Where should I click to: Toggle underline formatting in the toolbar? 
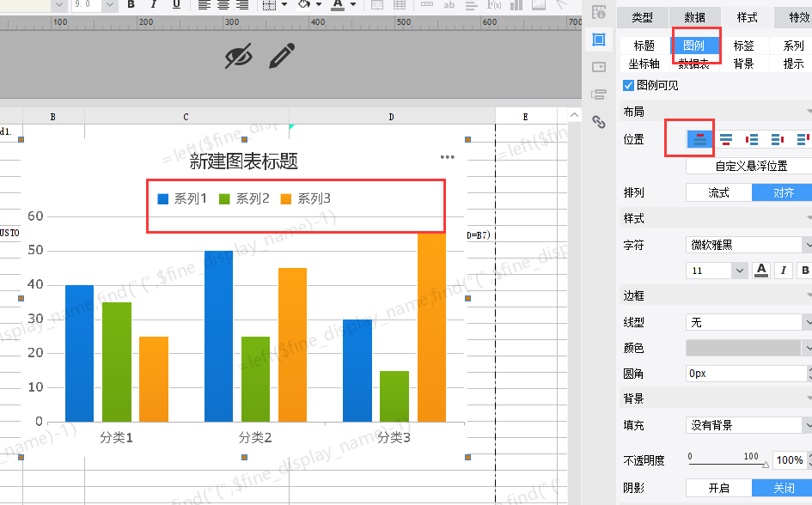[x=177, y=4]
